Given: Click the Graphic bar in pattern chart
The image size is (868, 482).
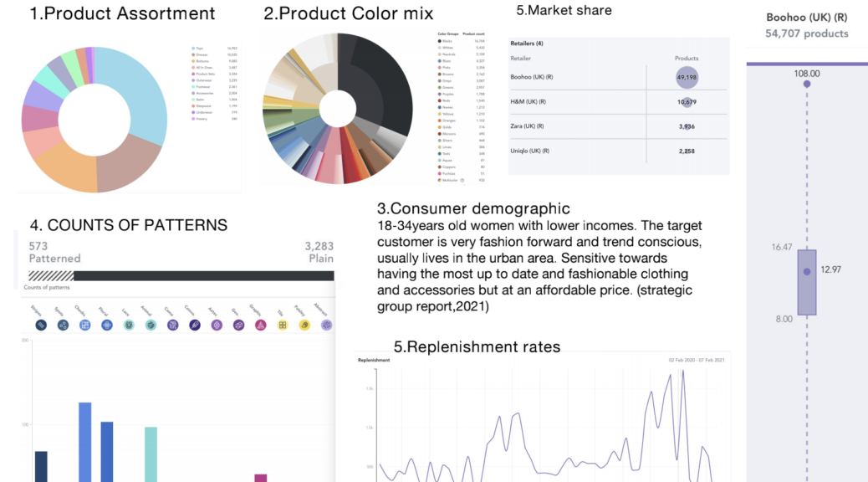Looking at the screenshot, I should (x=260, y=478).
